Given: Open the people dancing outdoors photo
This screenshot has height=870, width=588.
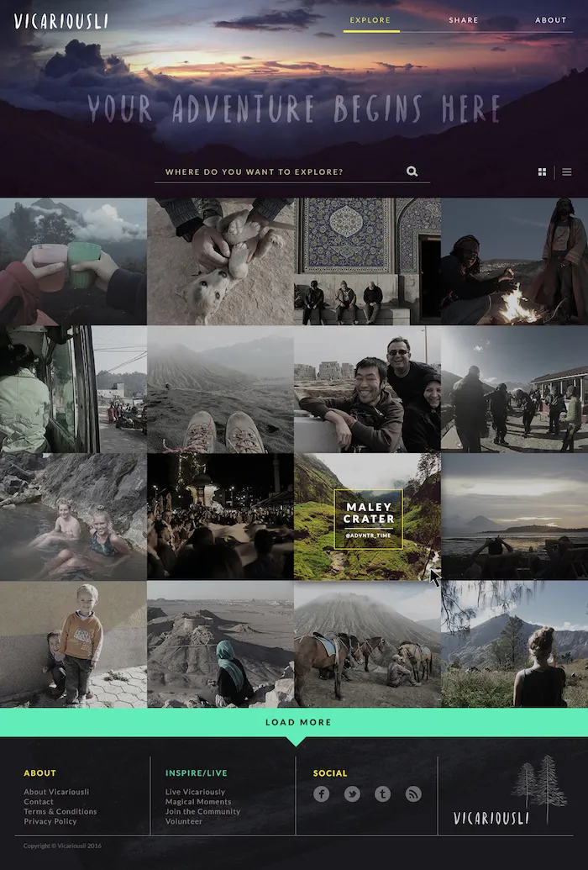Looking at the screenshot, I should coord(514,389).
